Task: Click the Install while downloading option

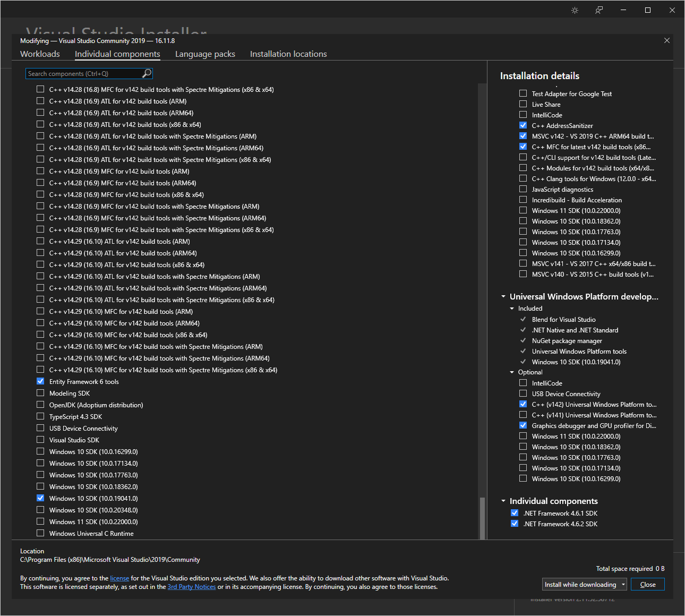Action: point(580,585)
